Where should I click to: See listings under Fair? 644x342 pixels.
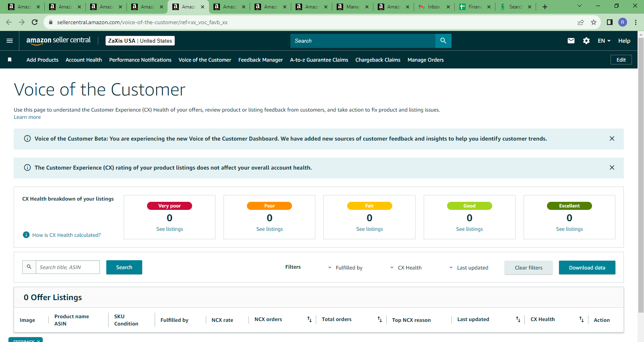click(369, 229)
